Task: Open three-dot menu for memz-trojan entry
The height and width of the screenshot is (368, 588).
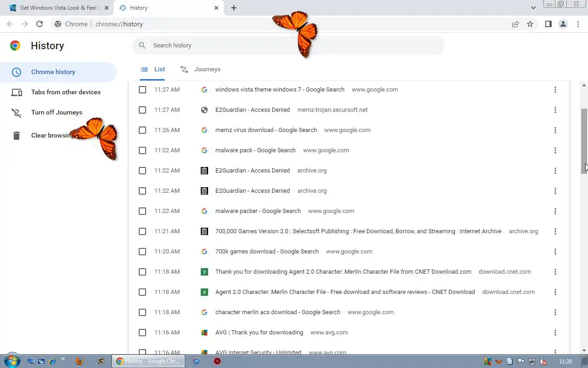Action: tap(555, 110)
